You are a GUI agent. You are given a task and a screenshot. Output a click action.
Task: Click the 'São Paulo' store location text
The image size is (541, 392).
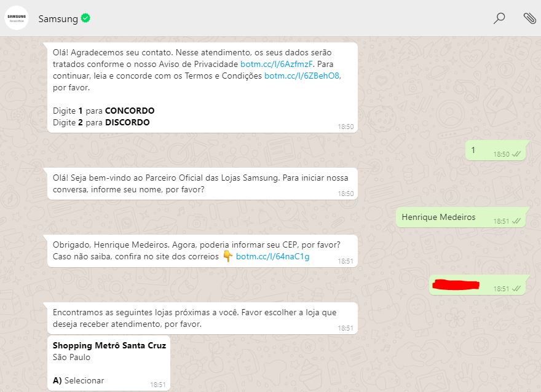[x=71, y=357]
